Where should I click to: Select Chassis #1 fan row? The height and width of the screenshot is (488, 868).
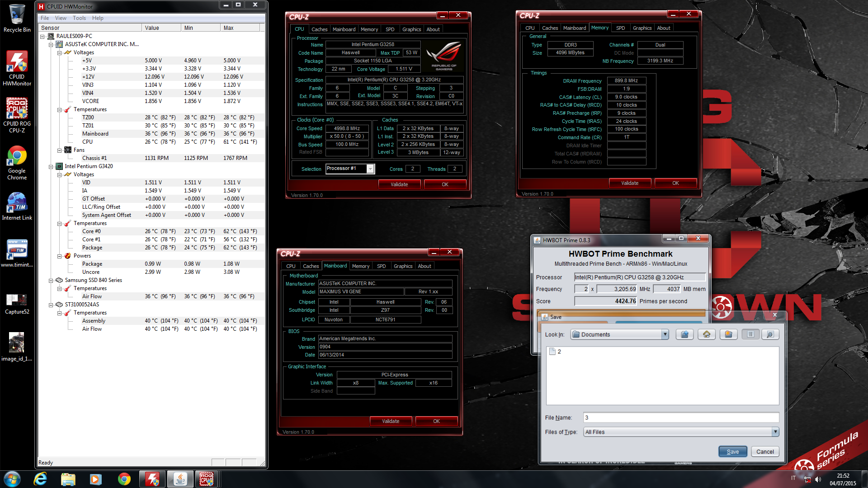(151, 158)
